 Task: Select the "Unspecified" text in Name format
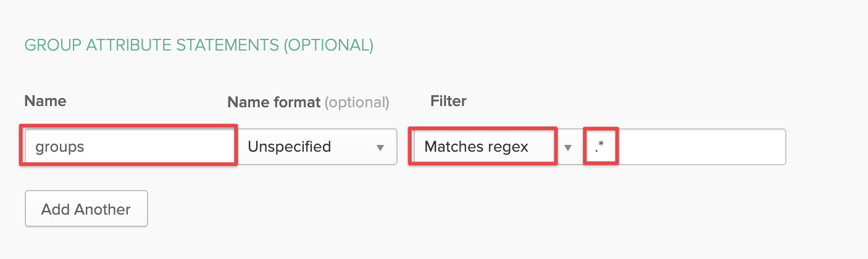[289, 147]
